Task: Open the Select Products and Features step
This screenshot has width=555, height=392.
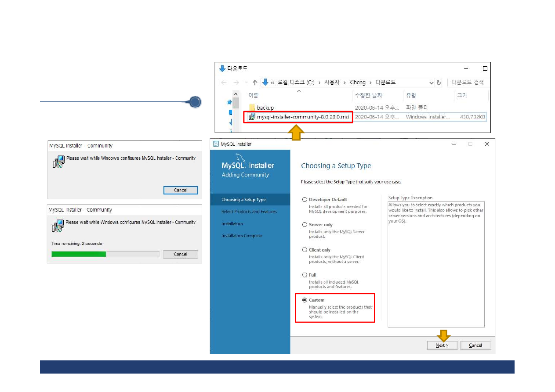Action: (249, 212)
